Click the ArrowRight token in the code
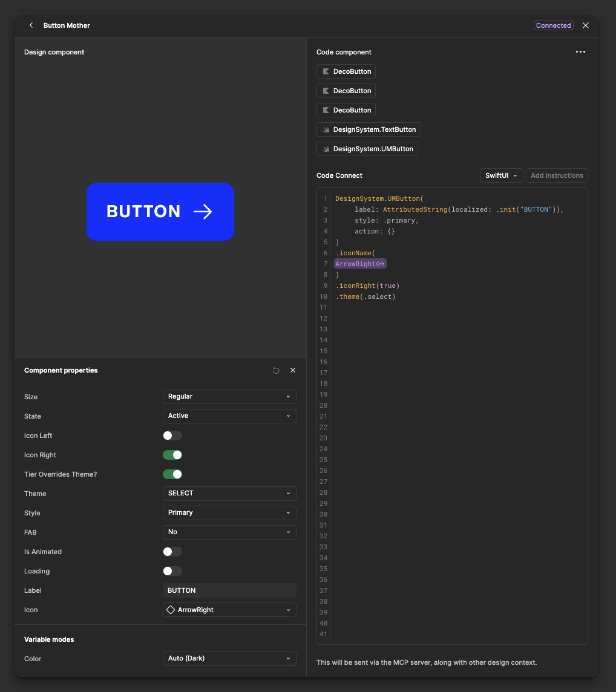 (x=360, y=264)
